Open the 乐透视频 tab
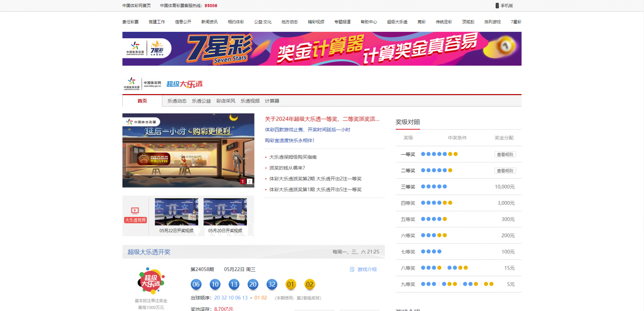This screenshot has width=644, height=311. (250, 101)
